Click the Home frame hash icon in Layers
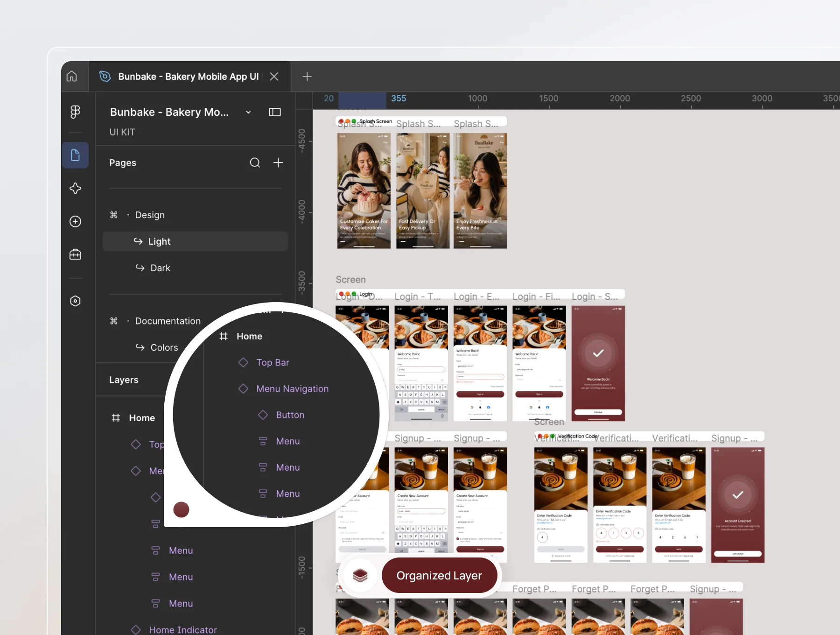This screenshot has height=635, width=840. (x=116, y=418)
